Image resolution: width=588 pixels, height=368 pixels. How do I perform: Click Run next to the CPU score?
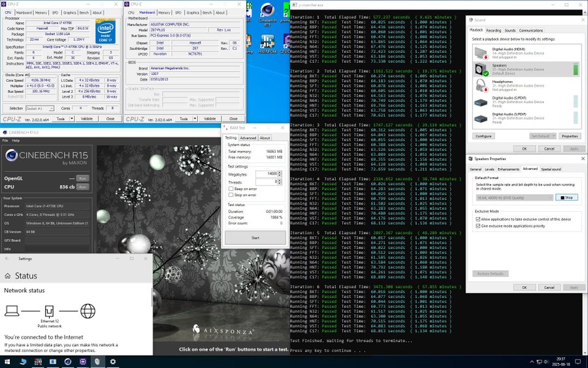tap(82, 187)
